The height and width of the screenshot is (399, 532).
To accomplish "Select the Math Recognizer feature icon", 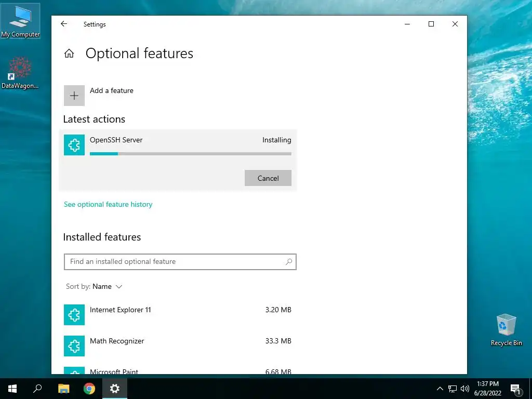I will pyautogui.click(x=74, y=345).
